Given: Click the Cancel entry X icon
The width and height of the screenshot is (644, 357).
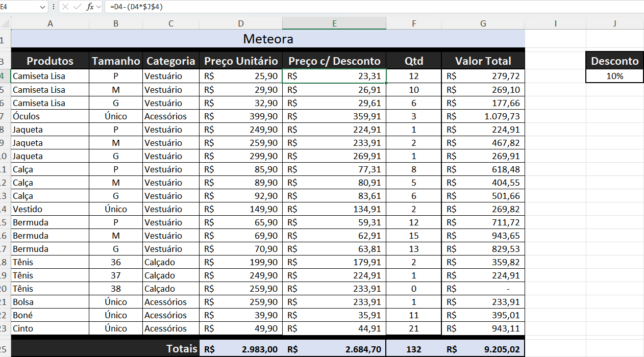Looking at the screenshot, I should coord(65,7).
